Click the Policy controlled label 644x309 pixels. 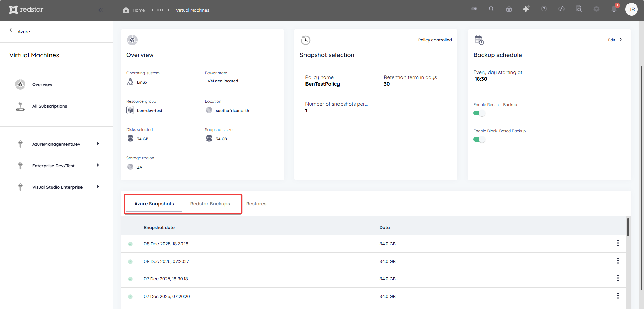click(x=435, y=40)
